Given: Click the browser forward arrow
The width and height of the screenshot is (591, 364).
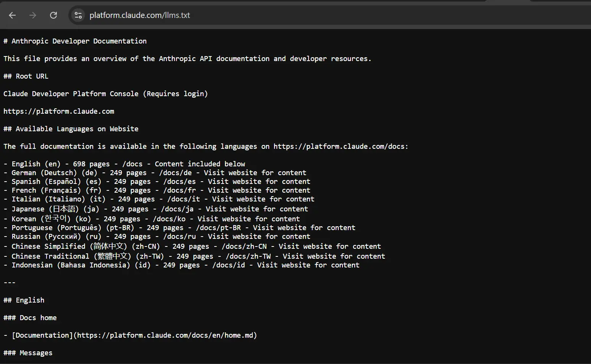Looking at the screenshot, I should tap(33, 15).
